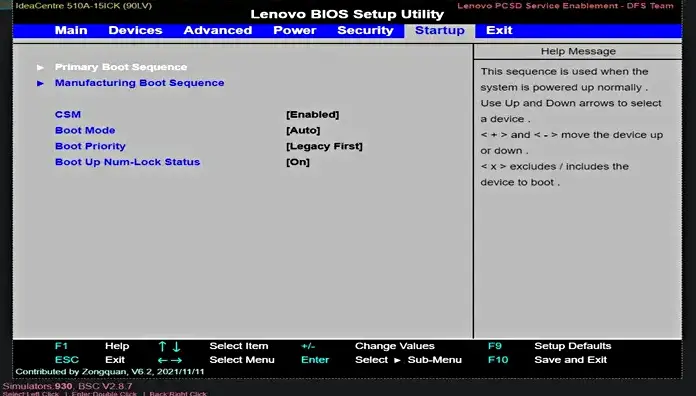Click the +/- Change Values hint
This screenshot has height=396, width=696.
point(368,346)
